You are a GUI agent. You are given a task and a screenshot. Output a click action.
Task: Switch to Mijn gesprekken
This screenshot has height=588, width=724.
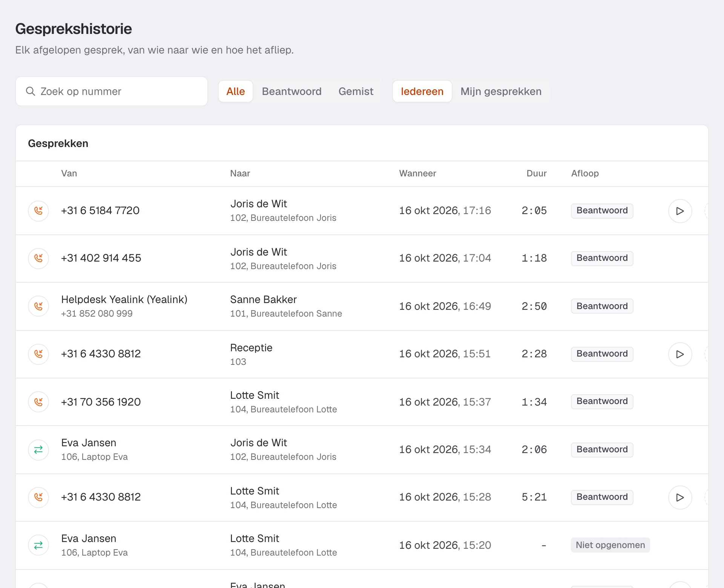(501, 91)
